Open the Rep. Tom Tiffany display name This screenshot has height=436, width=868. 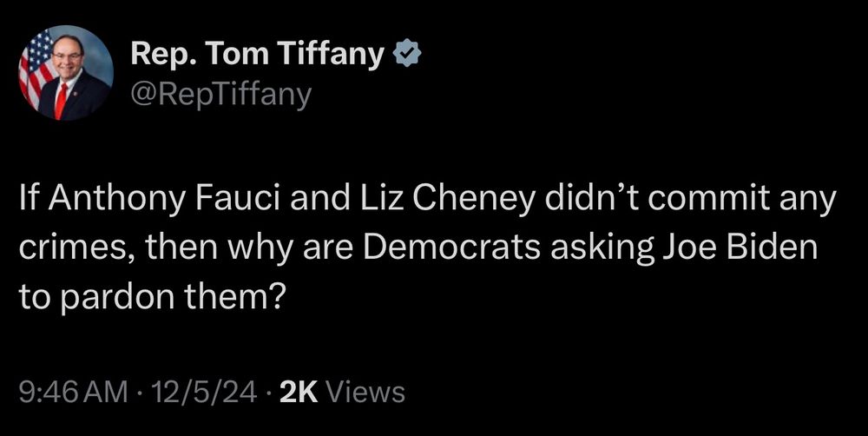[x=258, y=55]
